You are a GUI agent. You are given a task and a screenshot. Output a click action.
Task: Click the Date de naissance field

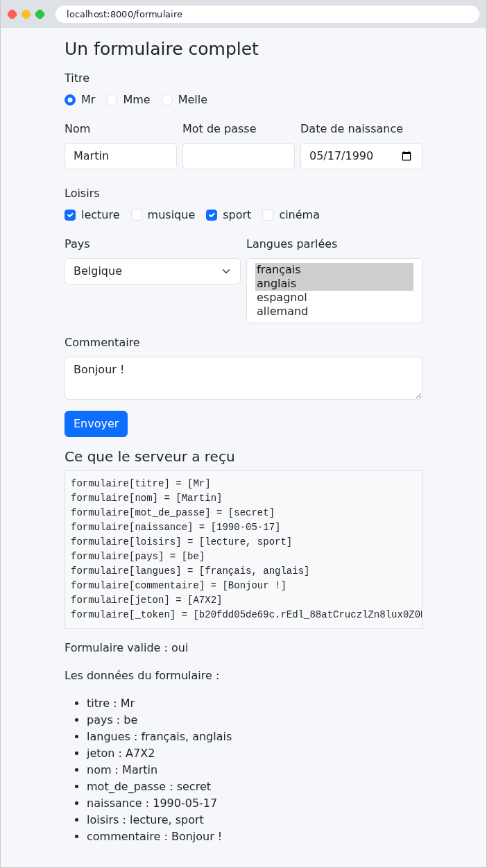coord(361,156)
